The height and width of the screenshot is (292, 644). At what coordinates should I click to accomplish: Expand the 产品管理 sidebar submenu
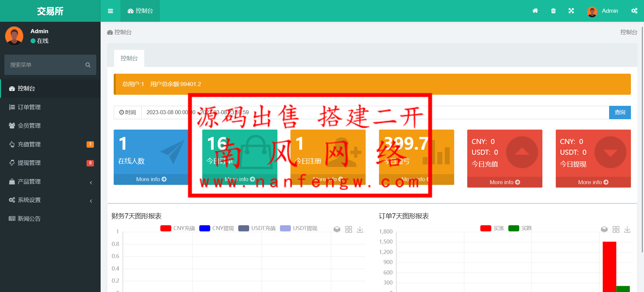tap(50, 181)
